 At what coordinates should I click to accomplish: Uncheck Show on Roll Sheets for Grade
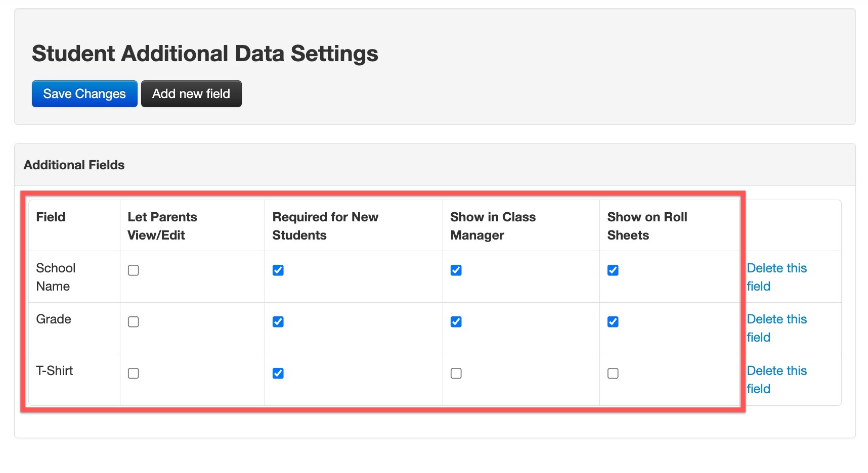(x=613, y=322)
